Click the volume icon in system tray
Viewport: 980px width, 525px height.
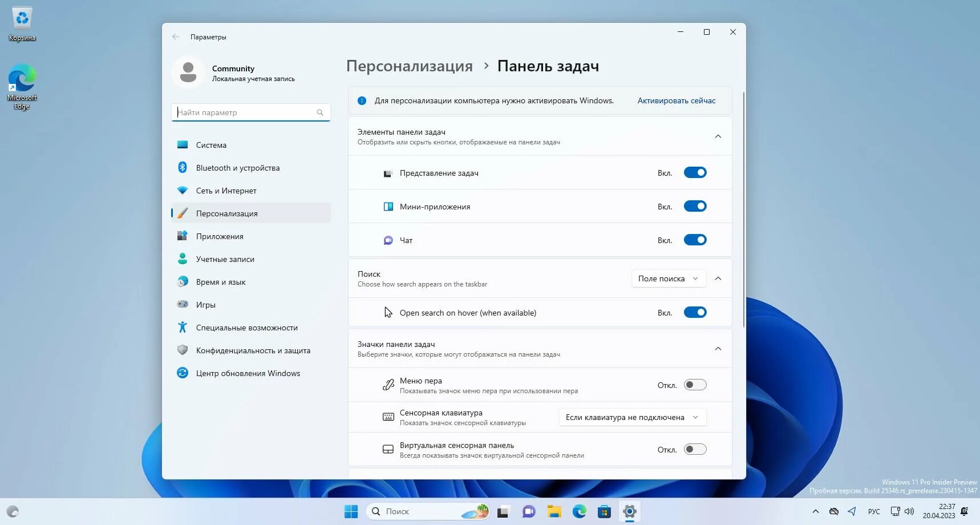click(x=909, y=511)
